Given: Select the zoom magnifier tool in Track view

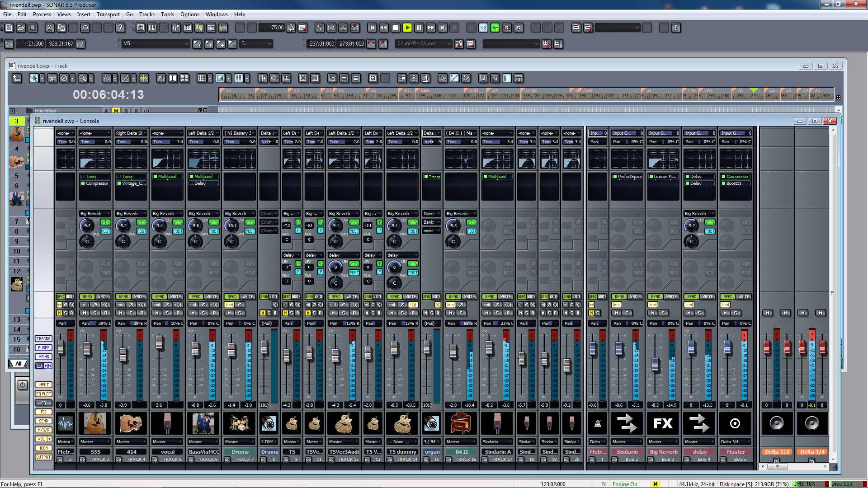Looking at the screenshot, I should pyautogui.click(x=82, y=78).
